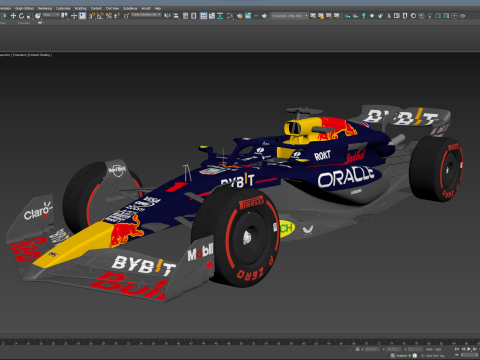Click the Default Shading viewport label
480x360 pixels.
coord(40,55)
